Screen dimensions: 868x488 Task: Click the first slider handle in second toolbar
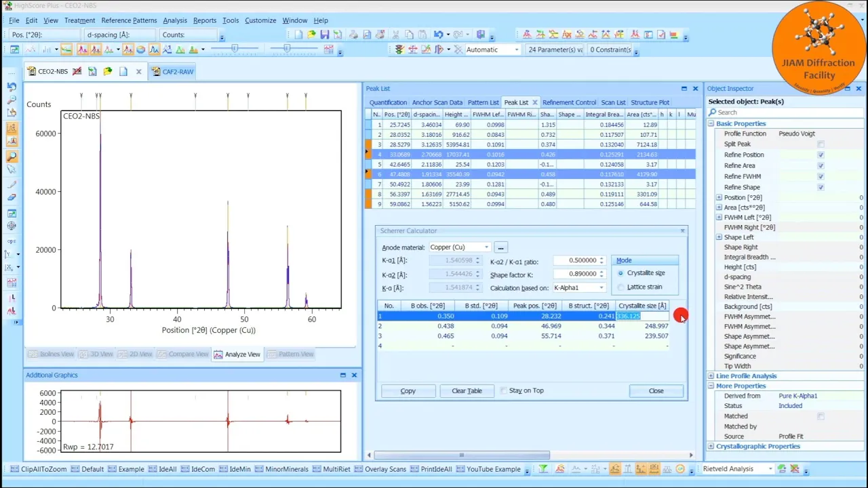point(235,48)
